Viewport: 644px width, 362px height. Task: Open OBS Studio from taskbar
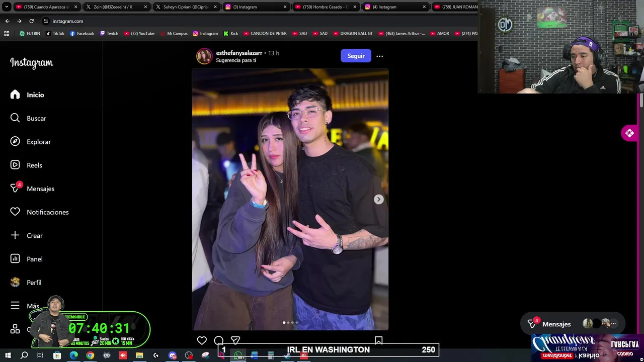[189, 355]
